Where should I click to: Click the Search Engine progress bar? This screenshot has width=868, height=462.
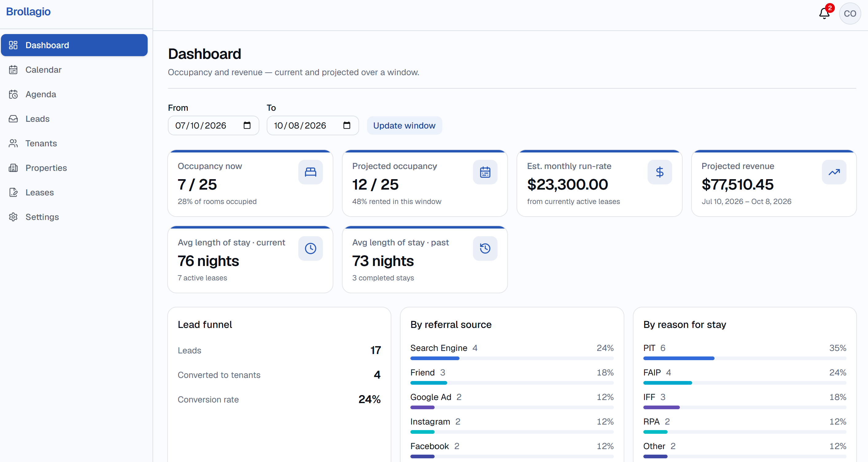pyautogui.click(x=512, y=358)
